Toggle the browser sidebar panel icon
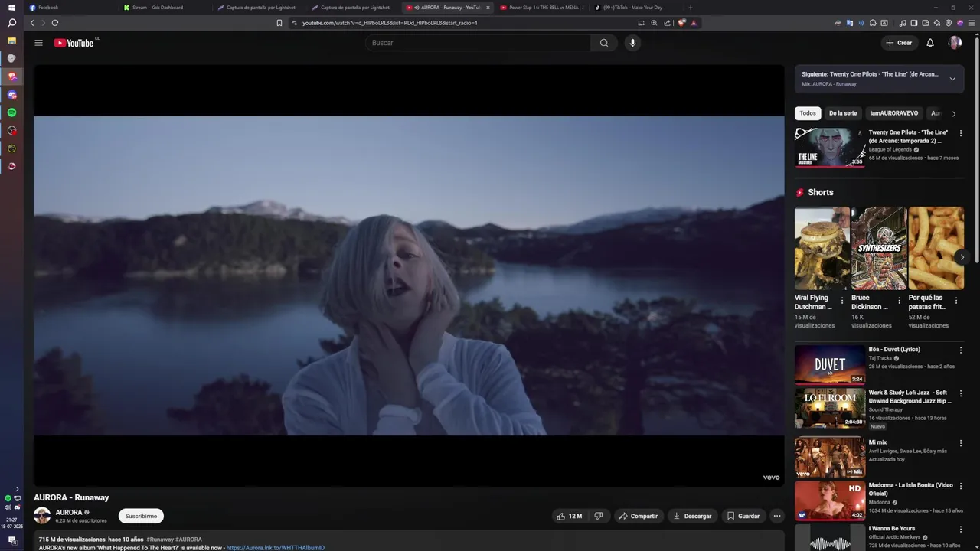Viewport: 980px width, 551px height. coord(913,23)
